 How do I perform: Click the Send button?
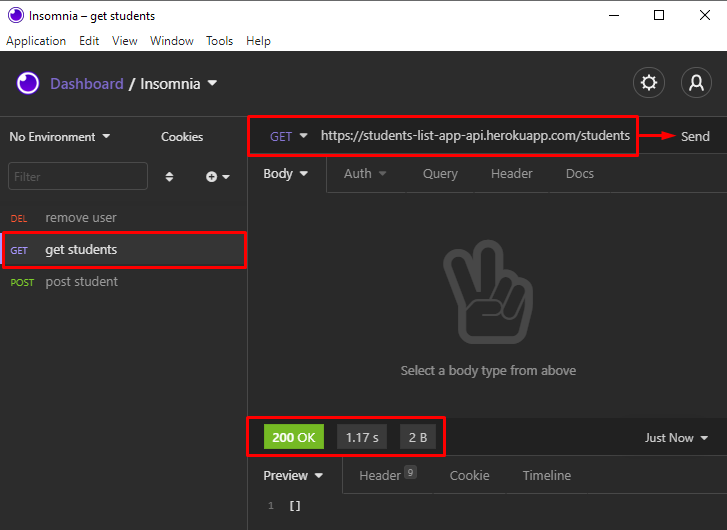pyautogui.click(x=695, y=136)
